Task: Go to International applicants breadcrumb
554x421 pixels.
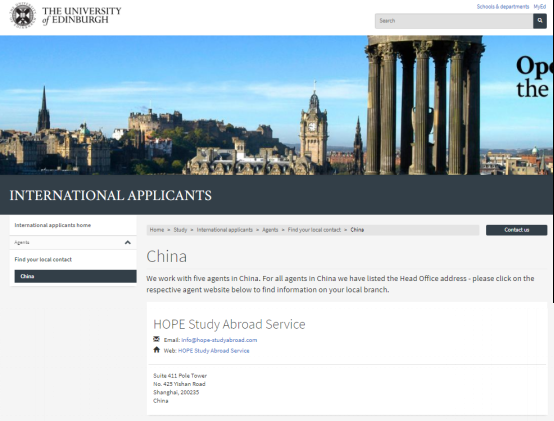Action: (x=225, y=230)
